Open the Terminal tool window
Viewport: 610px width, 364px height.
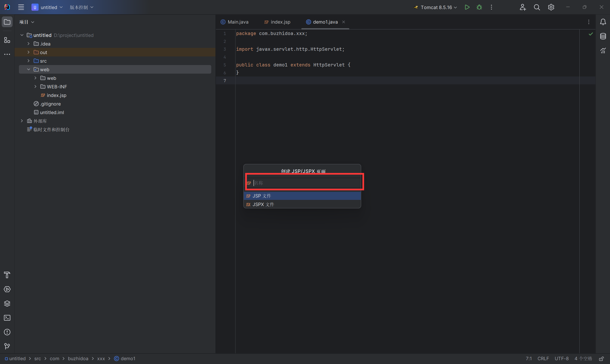(7, 318)
